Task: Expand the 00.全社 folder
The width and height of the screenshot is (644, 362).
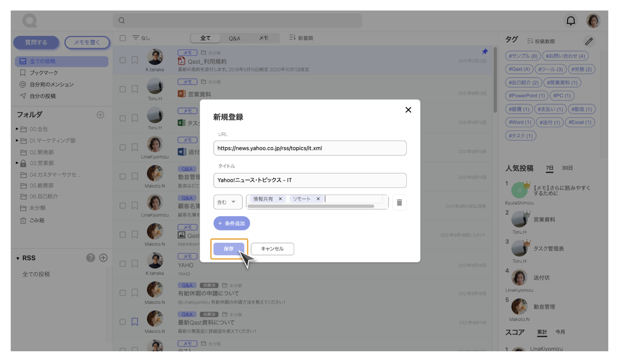Action: [x=17, y=129]
